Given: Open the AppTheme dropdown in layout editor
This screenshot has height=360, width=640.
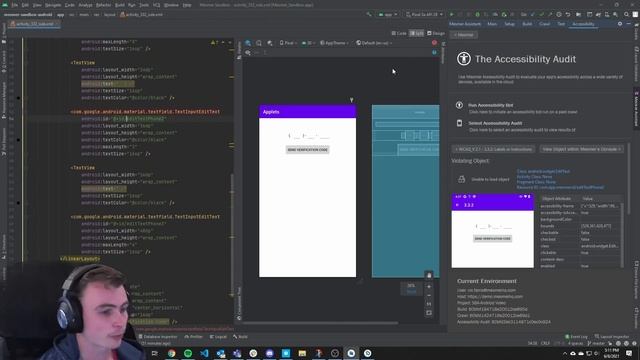Looking at the screenshot, I should (x=334, y=43).
